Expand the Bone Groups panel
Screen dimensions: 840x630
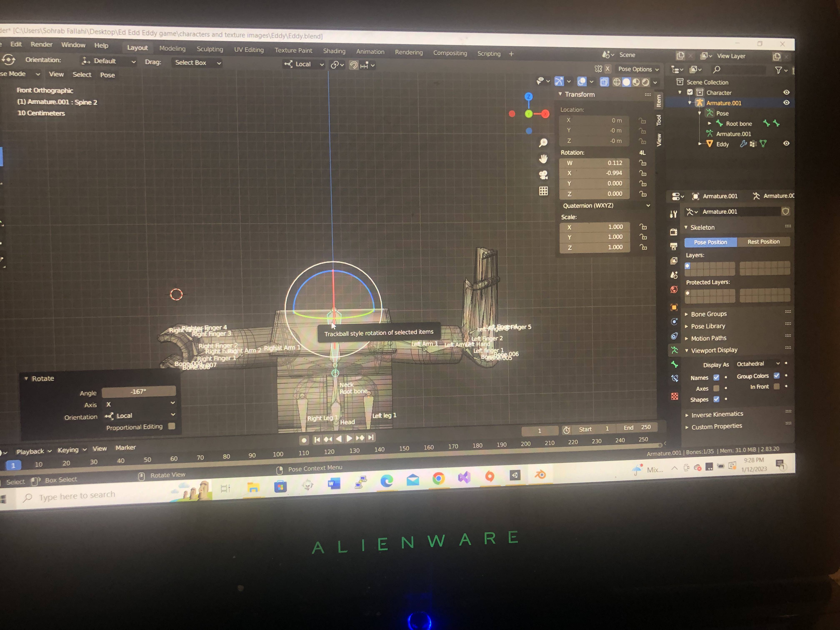click(x=708, y=314)
